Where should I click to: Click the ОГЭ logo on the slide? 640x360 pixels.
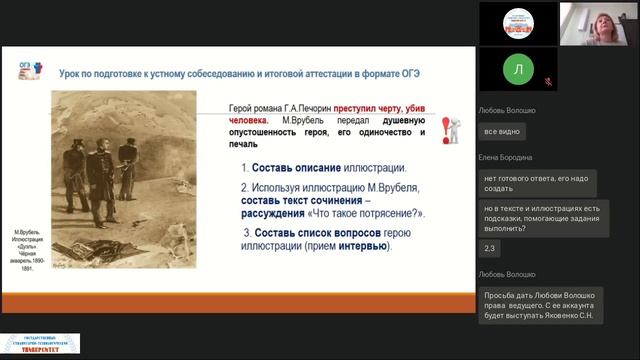tap(31, 71)
